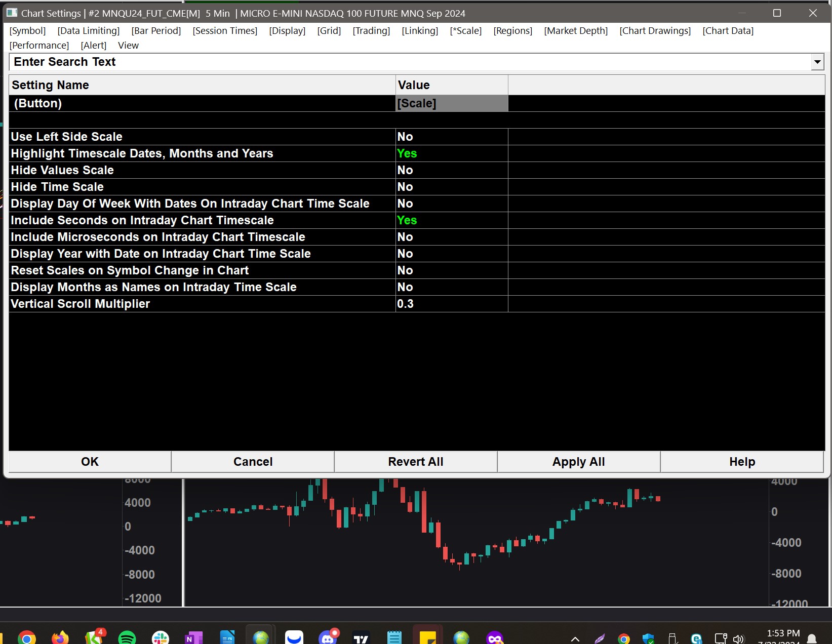Viewport: 832px width, 644px height.
Task: Open Google Chrome from the taskbar
Action: (x=27, y=637)
